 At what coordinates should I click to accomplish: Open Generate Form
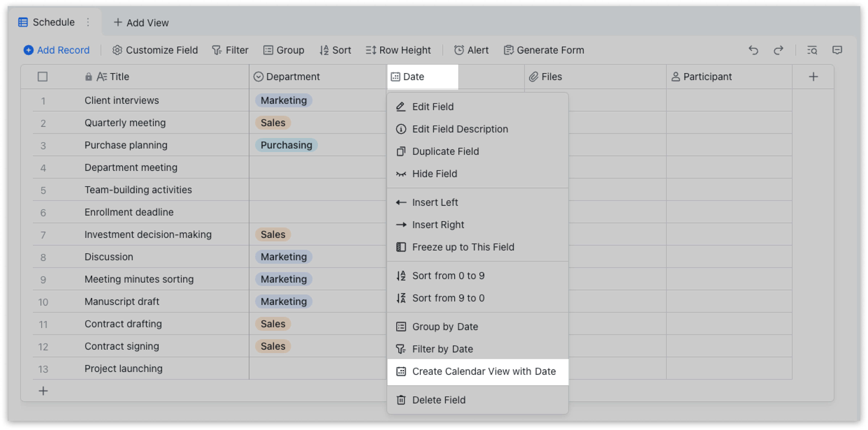(543, 50)
